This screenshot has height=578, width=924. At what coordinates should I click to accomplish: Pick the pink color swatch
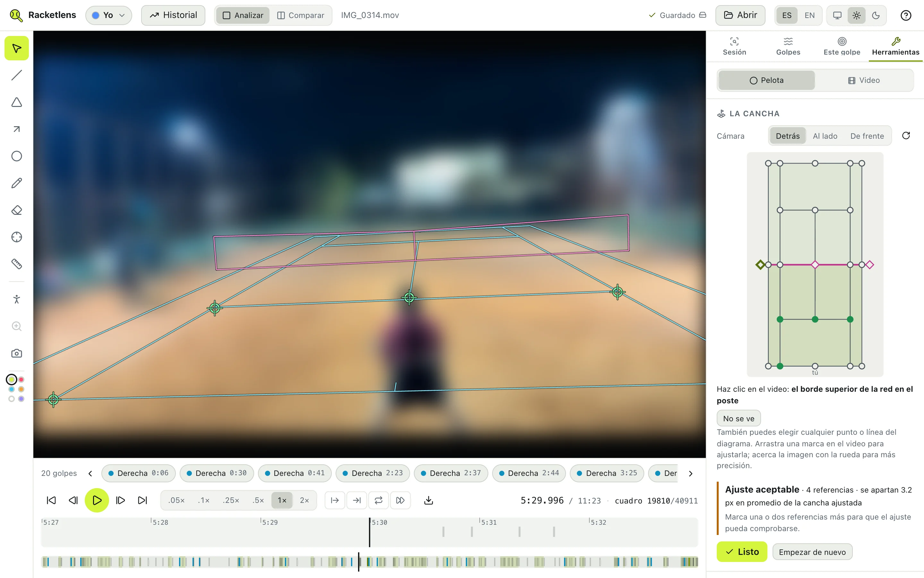(21, 380)
